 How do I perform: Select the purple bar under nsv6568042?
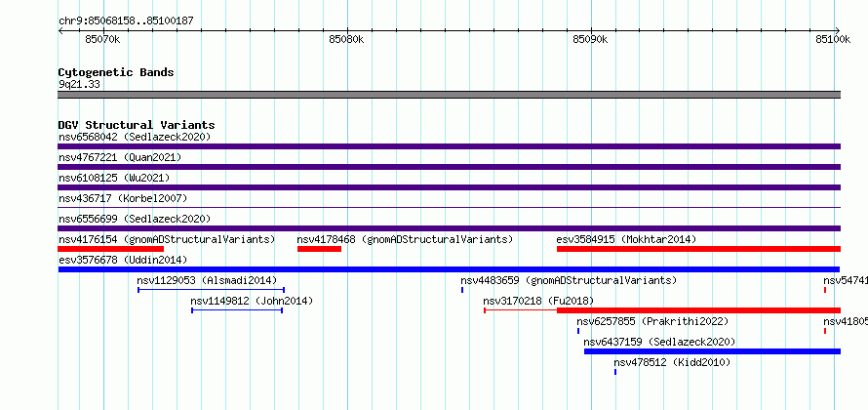coord(449,146)
